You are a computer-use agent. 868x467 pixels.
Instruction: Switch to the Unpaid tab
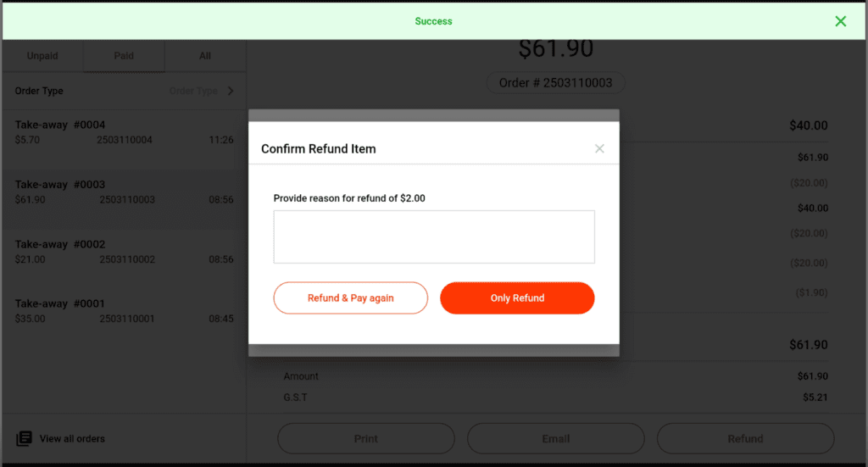tap(42, 56)
